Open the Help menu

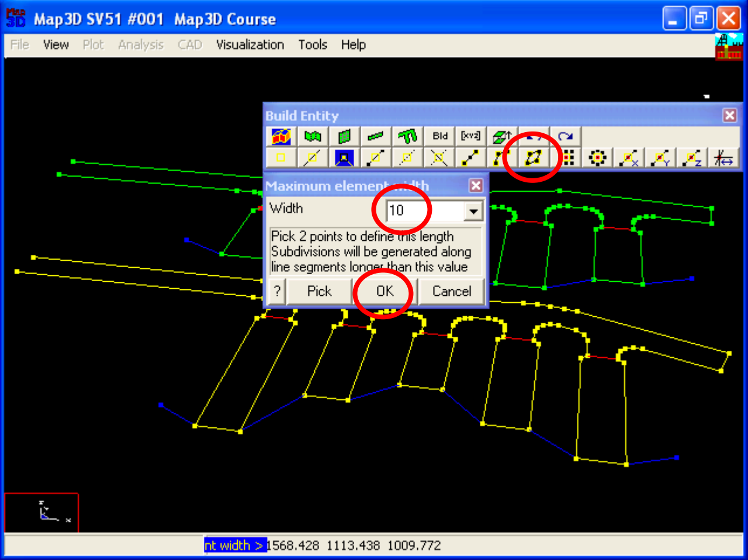point(354,44)
